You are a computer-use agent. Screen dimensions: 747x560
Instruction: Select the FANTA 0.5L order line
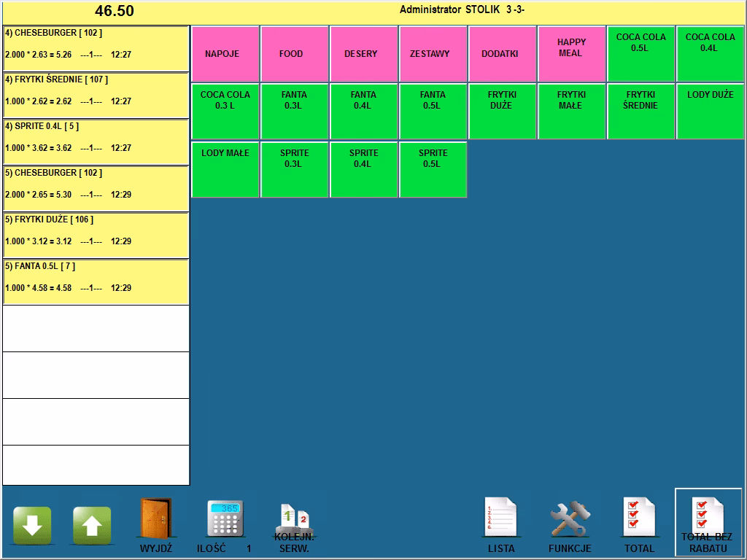(96, 281)
